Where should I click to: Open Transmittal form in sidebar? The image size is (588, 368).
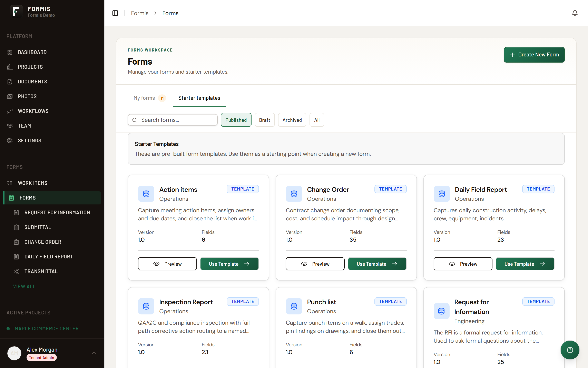tap(55, 271)
